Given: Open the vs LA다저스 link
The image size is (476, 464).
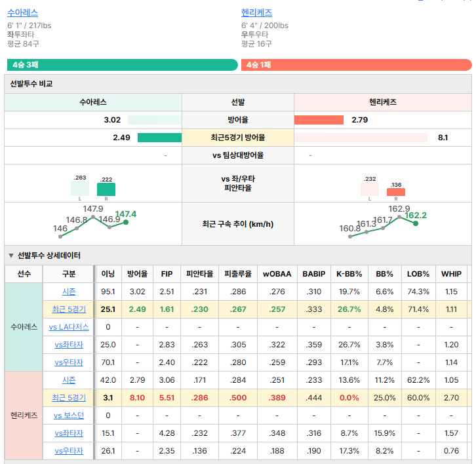Looking at the screenshot, I should (x=69, y=327).
